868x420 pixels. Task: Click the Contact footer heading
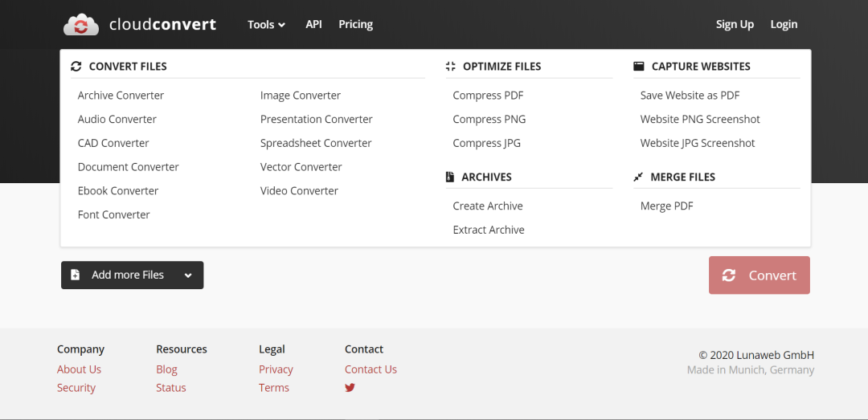pyautogui.click(x=364, y=349)
